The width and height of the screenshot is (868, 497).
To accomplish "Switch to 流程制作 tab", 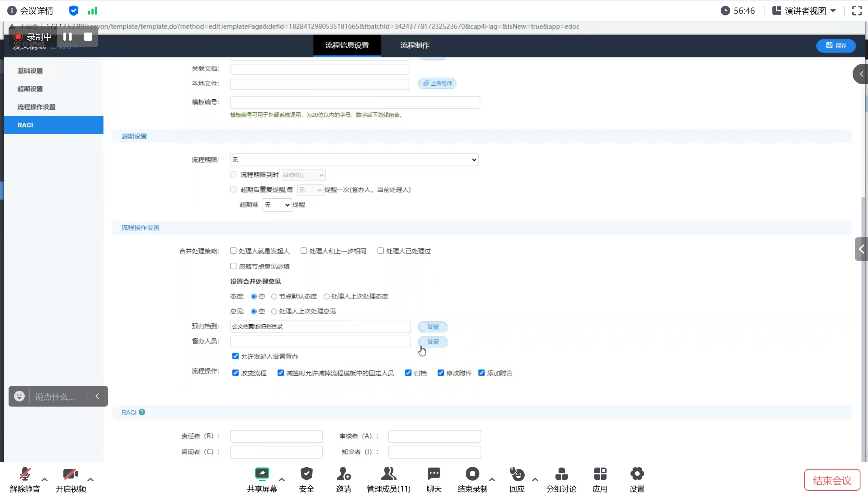I will (x=415, y=45).
